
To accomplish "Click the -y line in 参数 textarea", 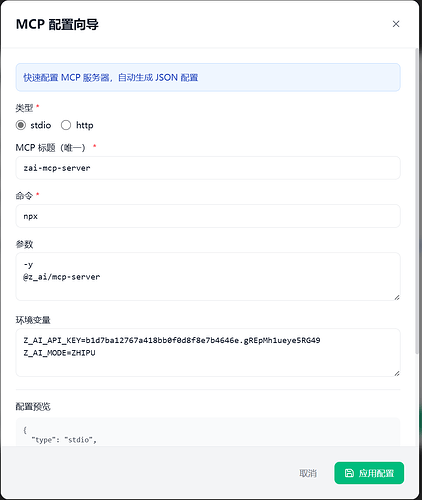I will (x=28, y=265).
